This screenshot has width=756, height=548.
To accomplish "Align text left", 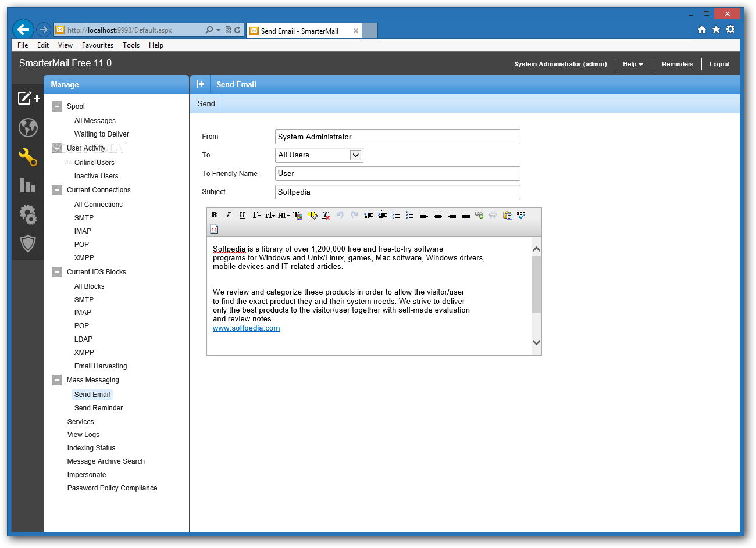I will click(424, 215).
